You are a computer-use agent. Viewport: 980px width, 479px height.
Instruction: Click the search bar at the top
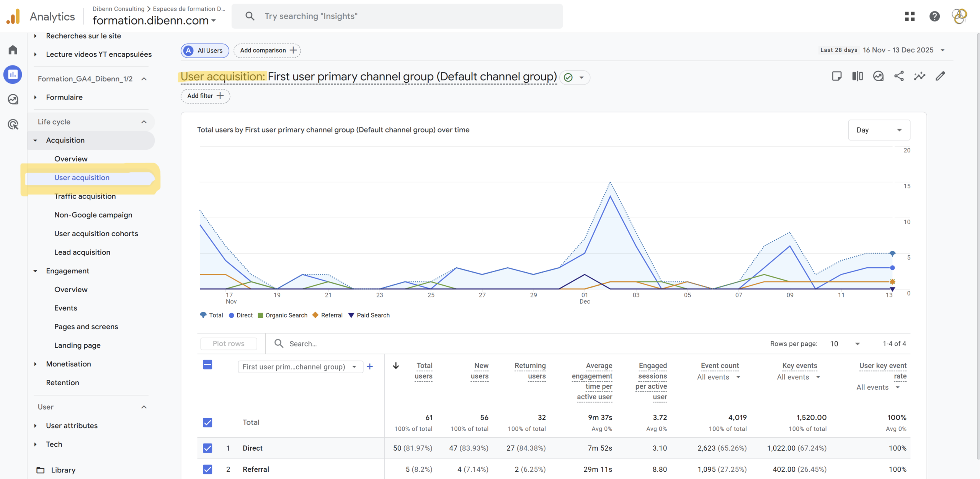[x=397, y=16]
